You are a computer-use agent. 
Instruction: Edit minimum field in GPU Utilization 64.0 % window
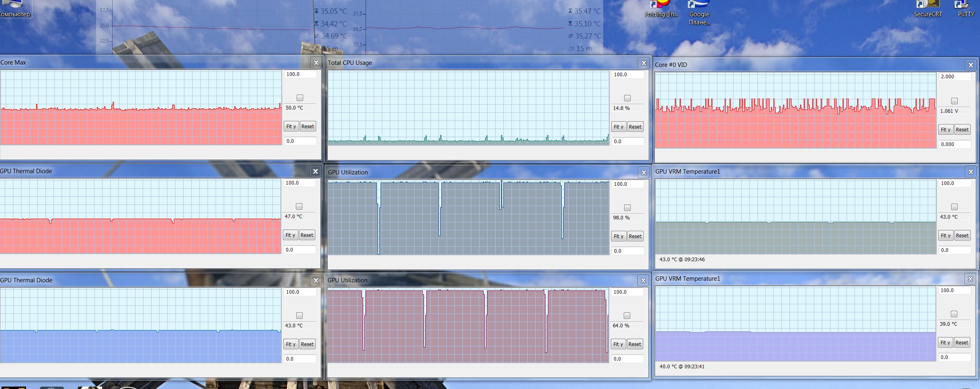click(627, 359)
